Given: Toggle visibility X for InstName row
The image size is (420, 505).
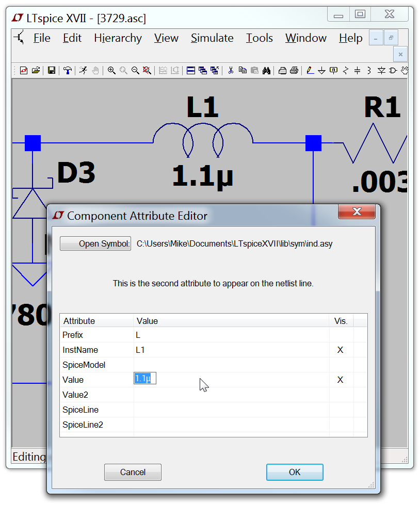Looking at the screenshot, I should click(340, 350).
